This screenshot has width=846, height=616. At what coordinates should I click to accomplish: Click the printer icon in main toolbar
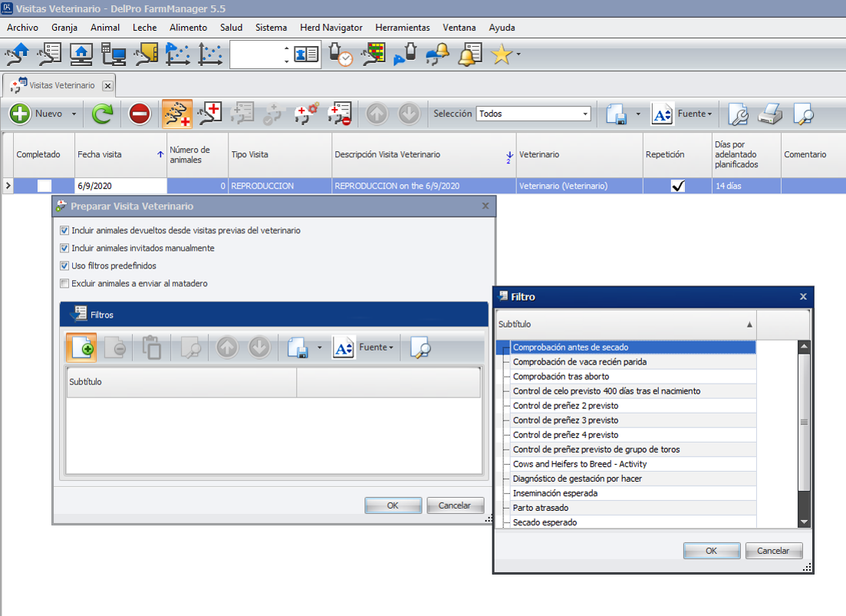pyautogui.click(x=770, y=114)
